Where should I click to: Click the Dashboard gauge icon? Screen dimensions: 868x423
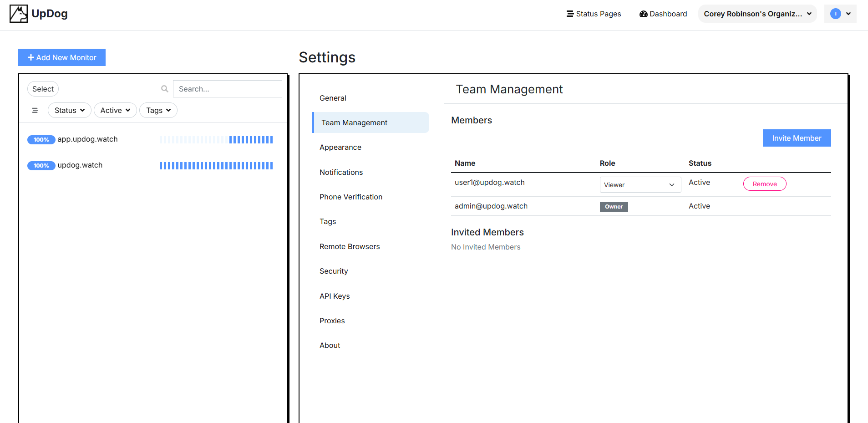pos(643,14)
